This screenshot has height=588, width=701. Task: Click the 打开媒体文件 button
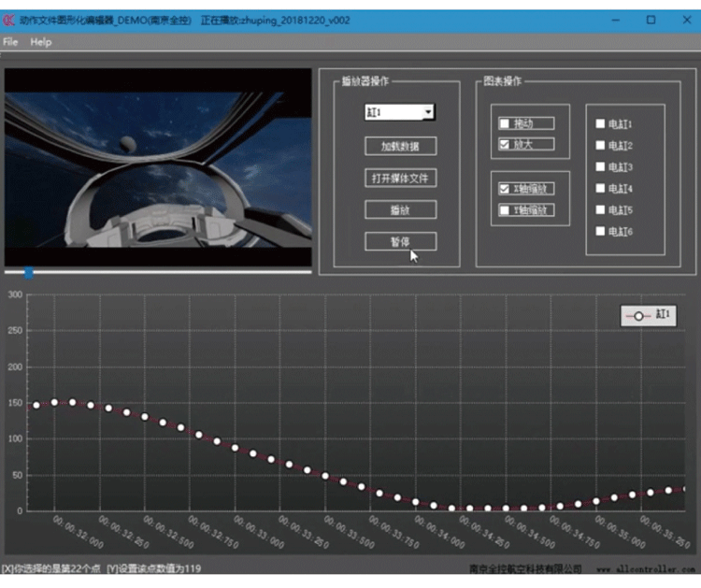tap(400, 178)
